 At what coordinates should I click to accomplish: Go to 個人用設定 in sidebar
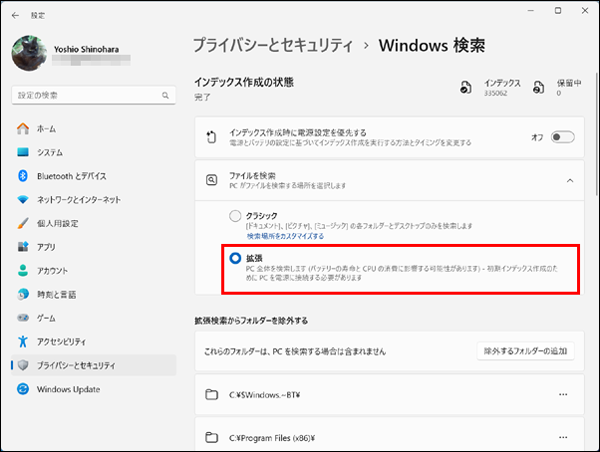click(57, 223)
